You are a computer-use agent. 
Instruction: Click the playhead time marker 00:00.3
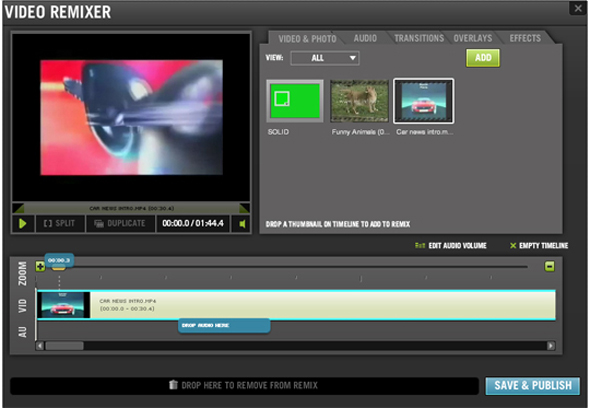(x=59, y=260)
